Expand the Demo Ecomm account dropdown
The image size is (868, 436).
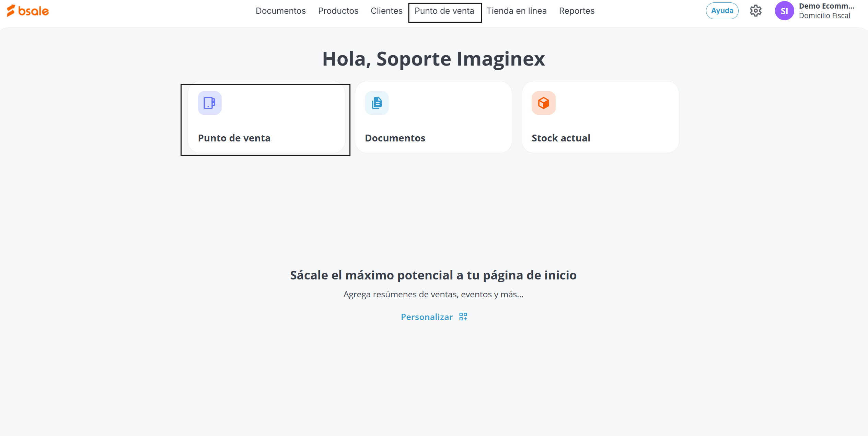pyautogui.click(x=826, y=6)
